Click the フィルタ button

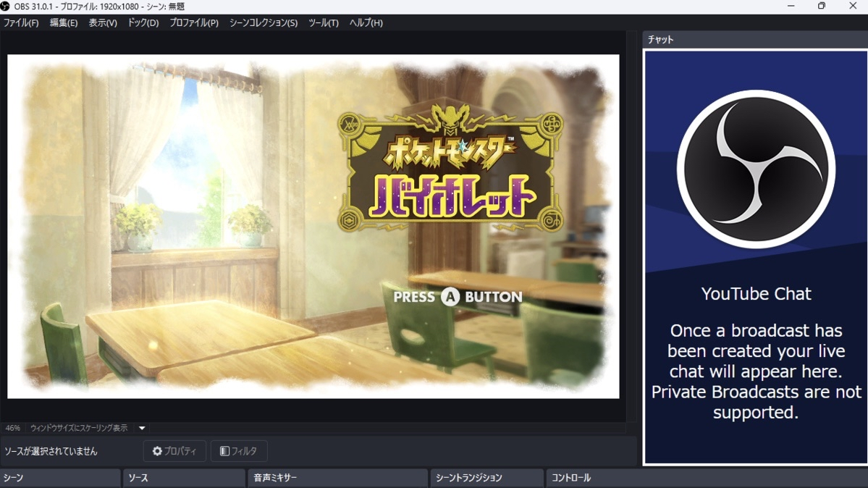pyautogui.click(x=239, y=451)
